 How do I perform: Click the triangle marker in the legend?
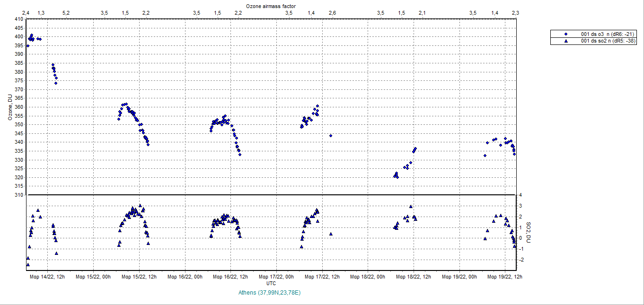[x=566, y=41]
